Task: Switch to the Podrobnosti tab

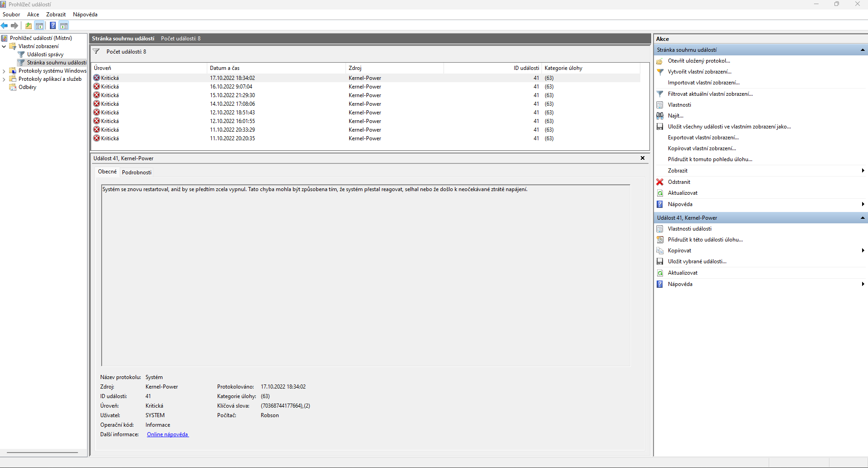Action: [x=137, y=172]
